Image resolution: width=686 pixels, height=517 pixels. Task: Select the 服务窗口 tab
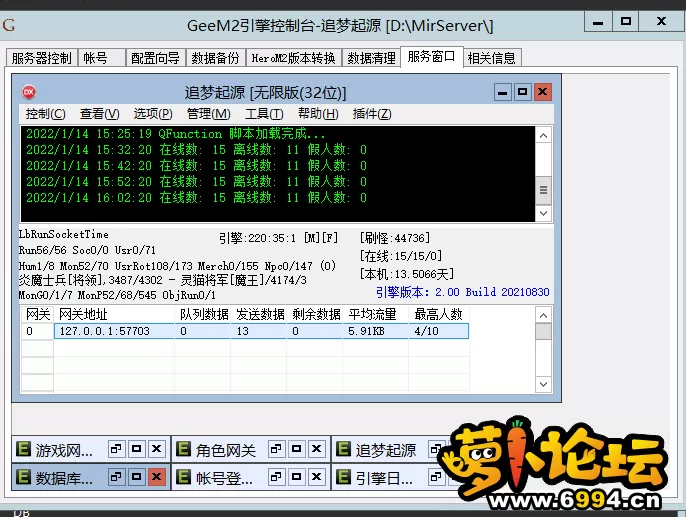click(431, 56)
